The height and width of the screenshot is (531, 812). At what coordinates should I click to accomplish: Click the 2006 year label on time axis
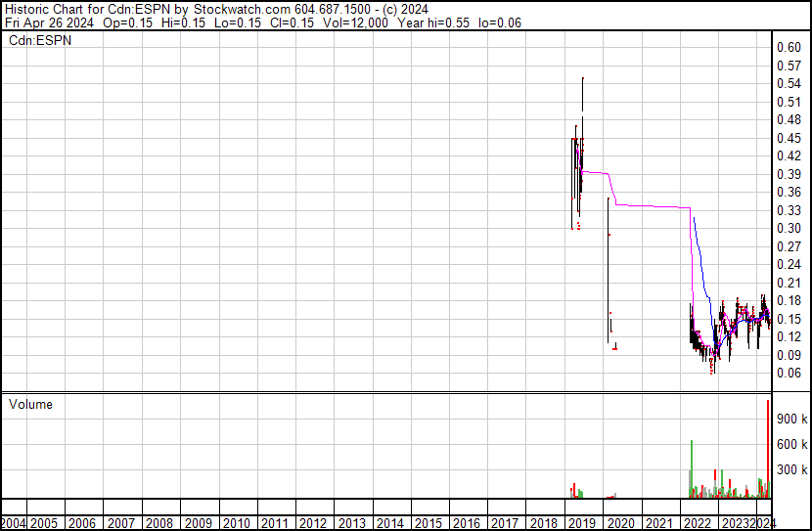[x=82, y=523]
